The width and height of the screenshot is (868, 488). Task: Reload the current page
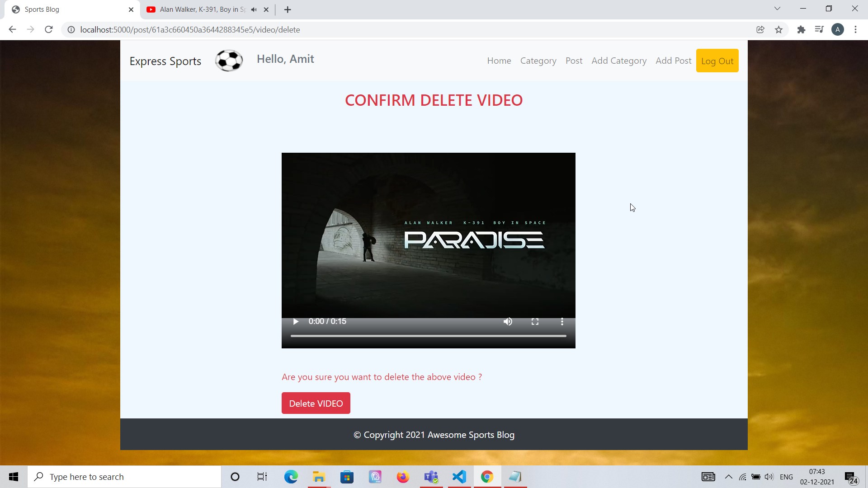49,30
